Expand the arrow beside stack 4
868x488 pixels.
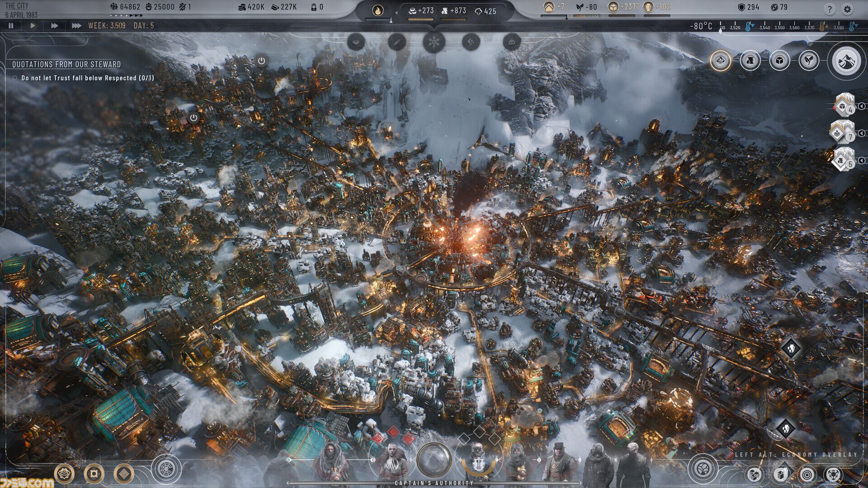tap(862, 106)
